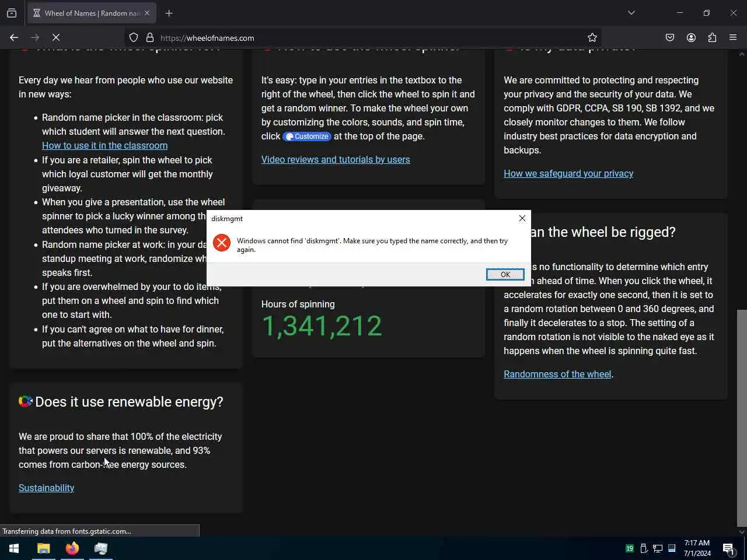Close the diskmgmt error dialog
Image resolution: width=747 pixels, height=560 pixels.
click(522, 218)
